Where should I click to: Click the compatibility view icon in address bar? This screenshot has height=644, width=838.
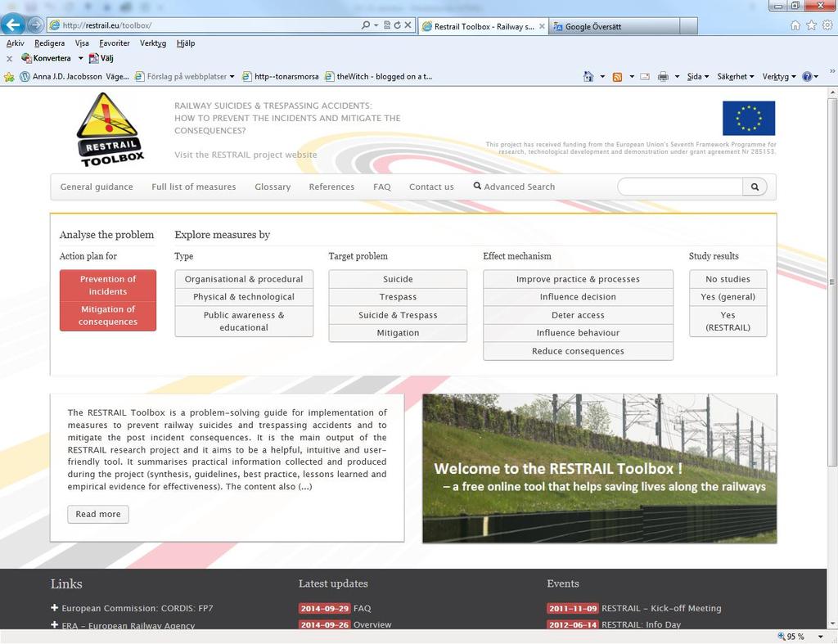coord(387,25)
